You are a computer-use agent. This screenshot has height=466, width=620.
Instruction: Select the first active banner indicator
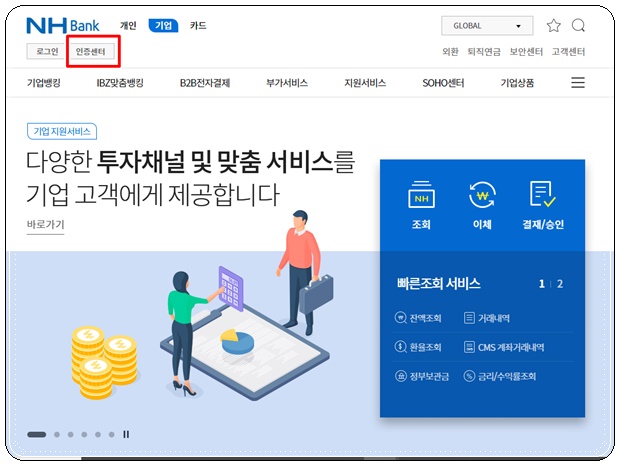click(36, 434)
